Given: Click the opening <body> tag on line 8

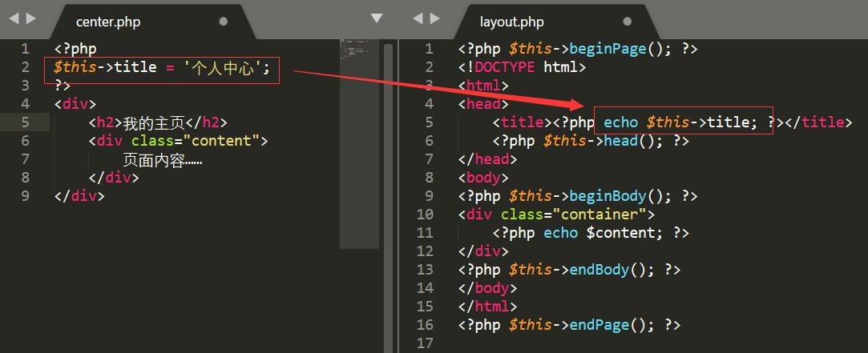Looking at the screenshot, I should [x=484, y=178].
